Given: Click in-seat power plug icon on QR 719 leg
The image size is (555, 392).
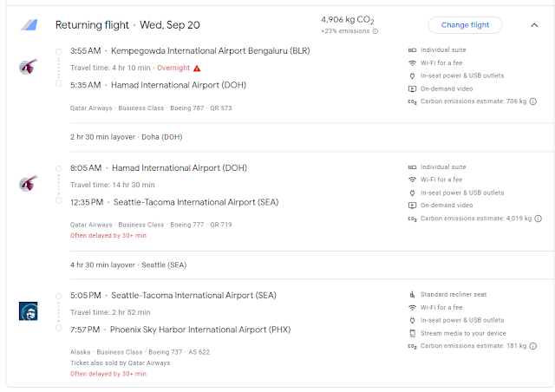Looking at the screenshot, I should [x=412, y=193].
